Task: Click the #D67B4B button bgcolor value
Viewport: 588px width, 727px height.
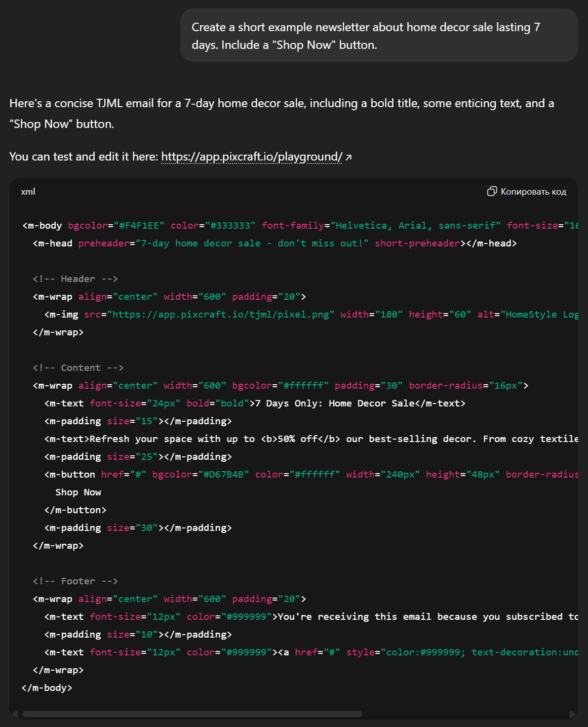Action: (224, 475)
